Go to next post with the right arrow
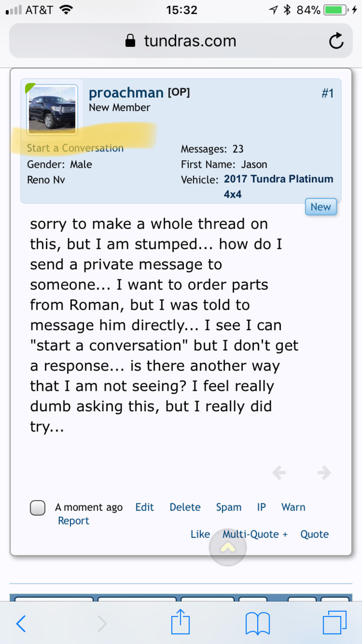This screenshot has width=362, height=644. click(324, 472)
